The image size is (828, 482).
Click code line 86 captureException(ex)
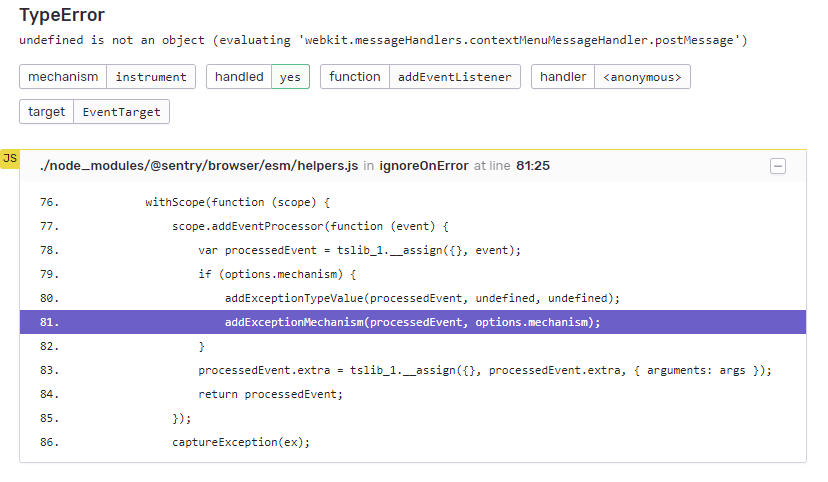click(413, 442)
